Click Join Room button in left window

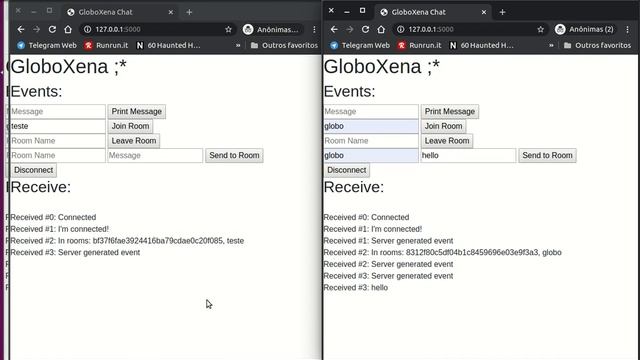coord(131,126)
